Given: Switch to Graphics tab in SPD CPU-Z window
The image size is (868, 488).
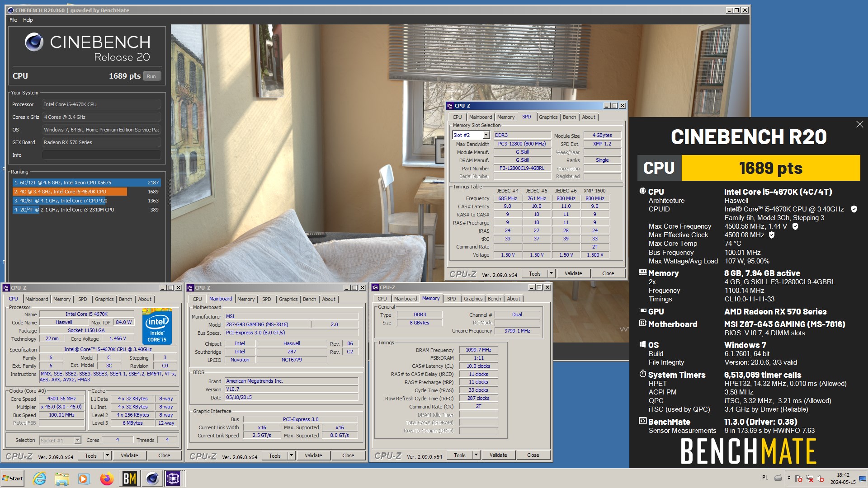Looking at the screenshot, I should pos(548,117).
